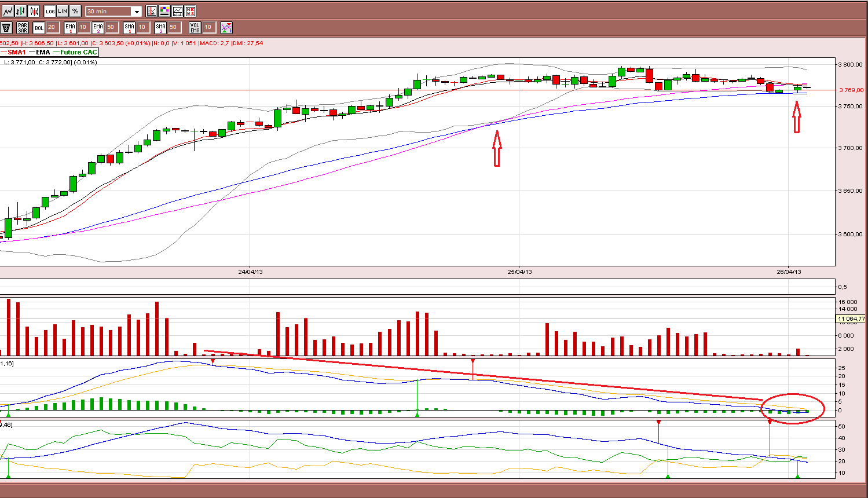Click the Bollinger period field showing 20
The image size is (868, 498).
tap(53, 27)
